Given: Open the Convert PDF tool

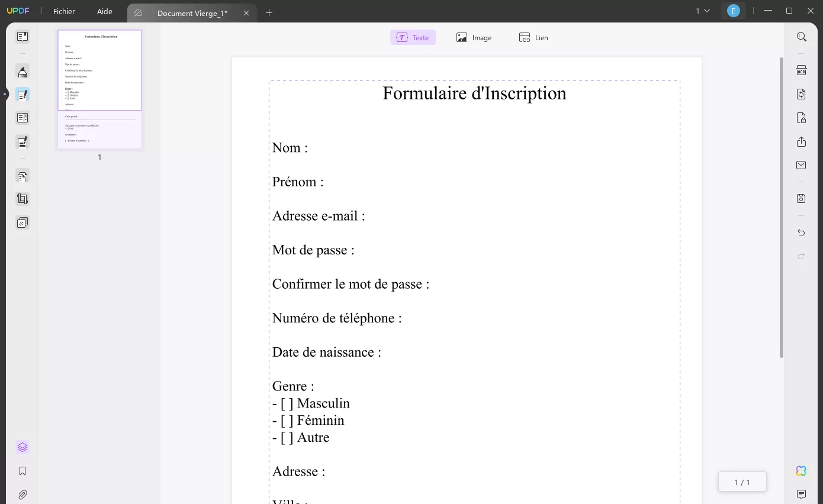Looking at the screenshot, I should [x=801, y=93].
